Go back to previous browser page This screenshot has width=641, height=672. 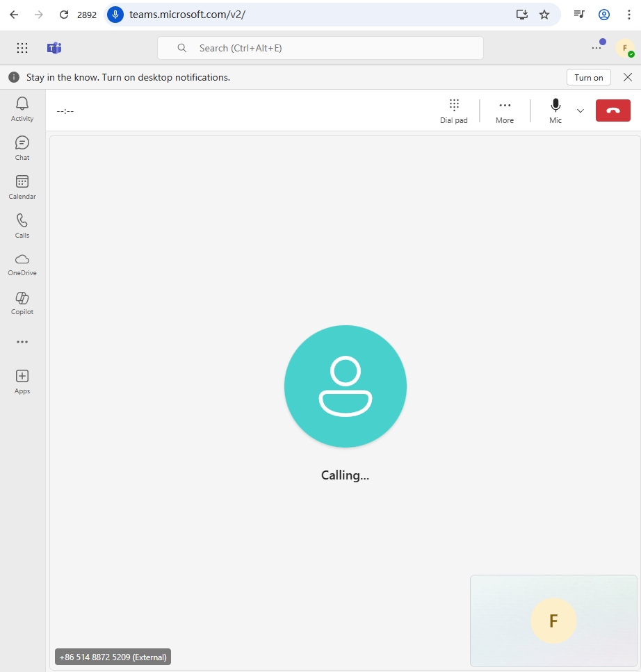(x=14, y=15)
